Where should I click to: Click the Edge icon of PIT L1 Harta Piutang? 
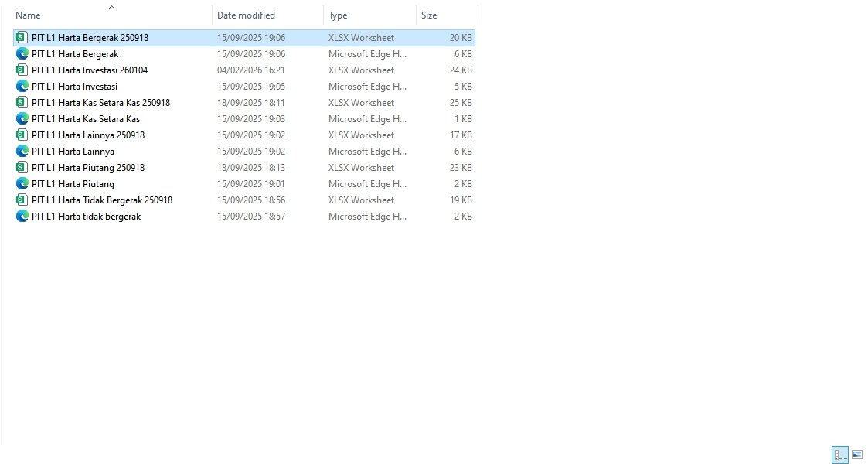[22, 184]
